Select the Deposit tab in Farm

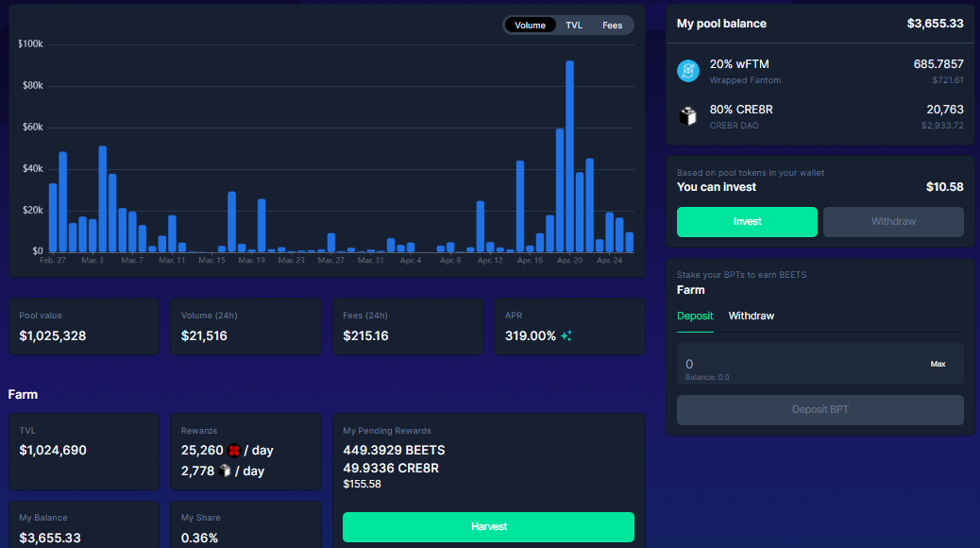(695, 316)
